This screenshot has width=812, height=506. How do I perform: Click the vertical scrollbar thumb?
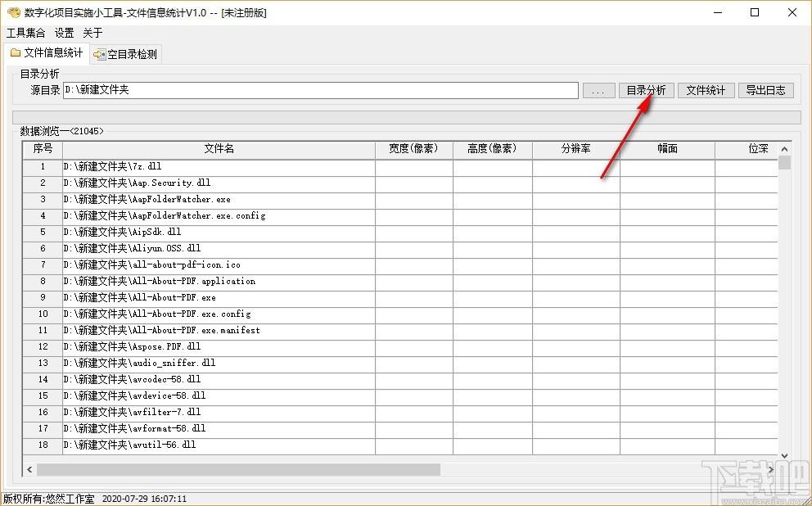click(784, 163)
